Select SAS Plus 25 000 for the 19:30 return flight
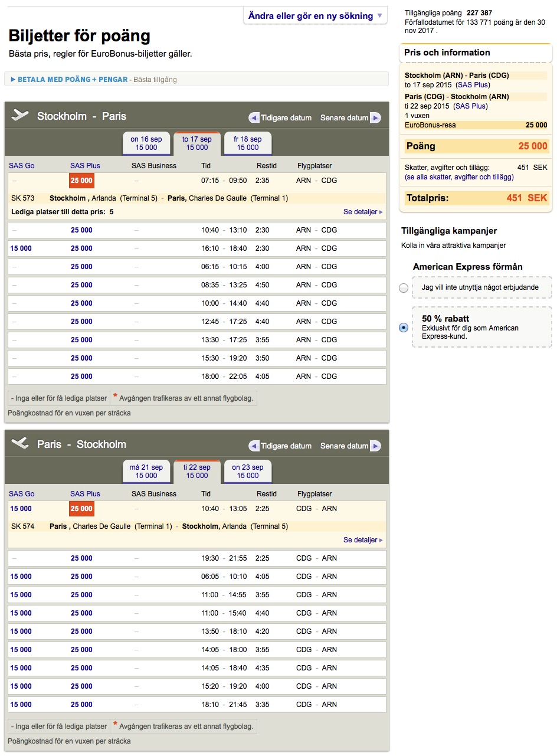 click(x=81, y=558)
